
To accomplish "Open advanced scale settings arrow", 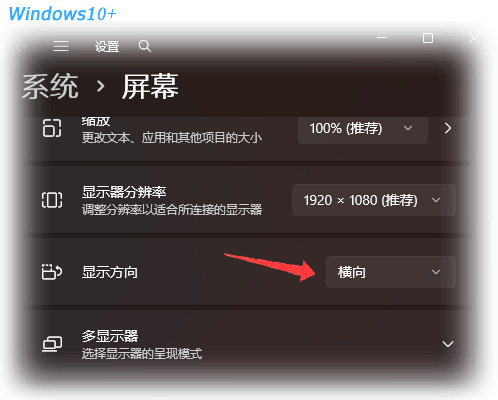I will coord(448,128).
